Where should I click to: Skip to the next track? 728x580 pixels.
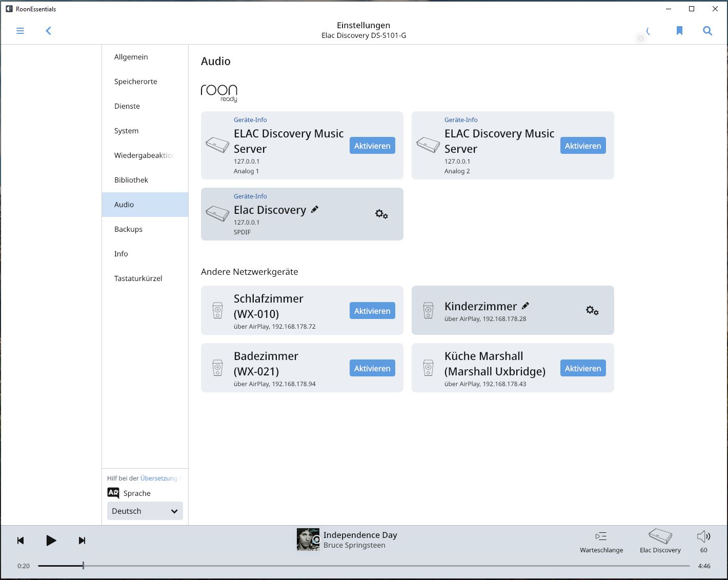pyautogui.click(x=82, y=541)
